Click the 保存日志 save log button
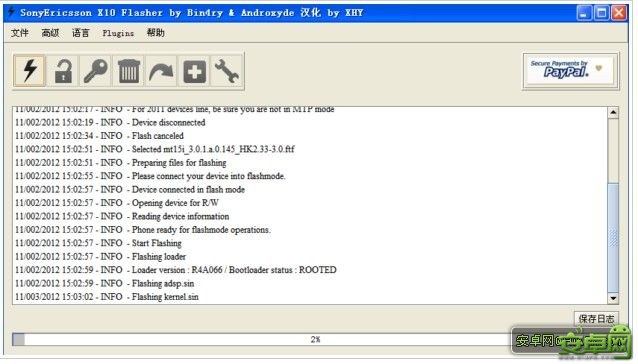Screen dimensions: 638x364 coord(596,318)
